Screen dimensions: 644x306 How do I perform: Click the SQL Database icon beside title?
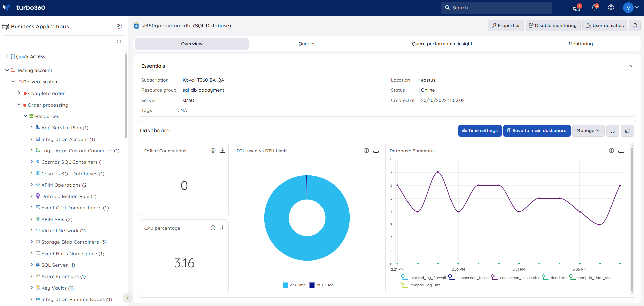(x=136, y=26)
